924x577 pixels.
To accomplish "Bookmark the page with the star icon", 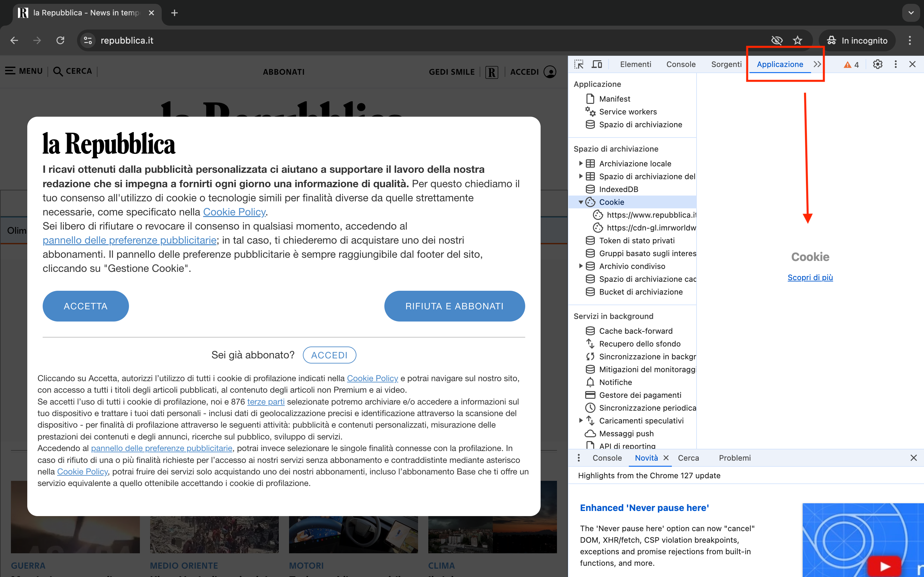I will pyautogui.click(x=798, y=40).
